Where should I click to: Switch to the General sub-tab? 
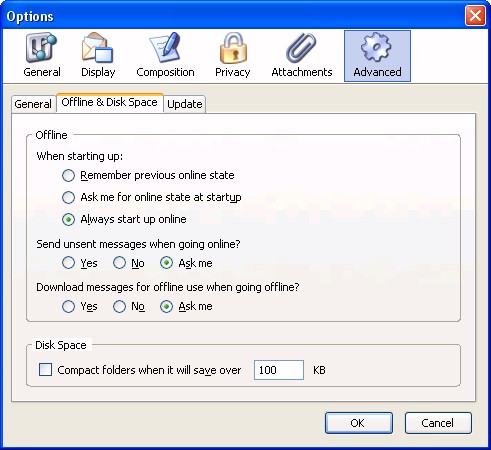pyautogui.click(x=33, y=104)
